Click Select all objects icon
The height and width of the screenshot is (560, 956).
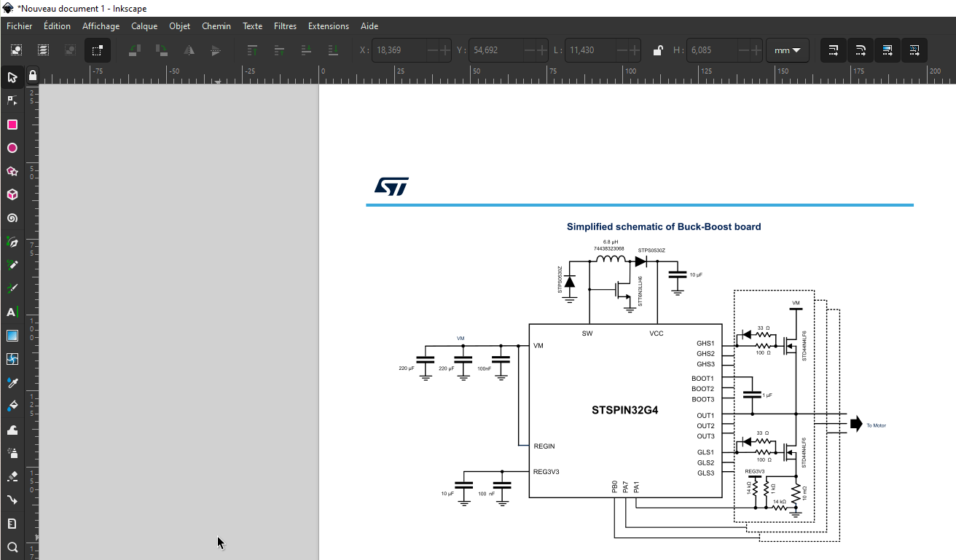[16, 50]
